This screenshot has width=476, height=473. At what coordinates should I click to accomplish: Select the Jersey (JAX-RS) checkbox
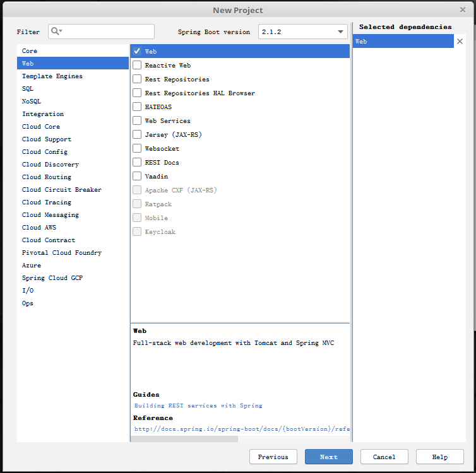[x=137, y=134]
